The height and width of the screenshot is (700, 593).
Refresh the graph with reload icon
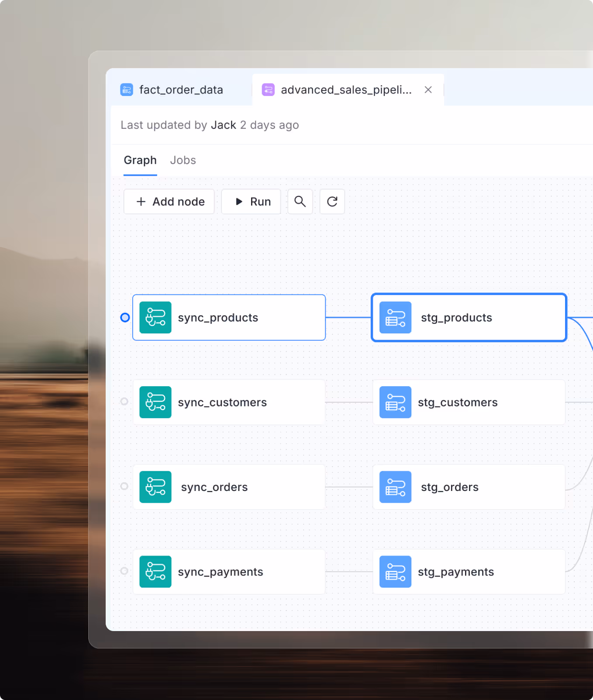point(332,202)
